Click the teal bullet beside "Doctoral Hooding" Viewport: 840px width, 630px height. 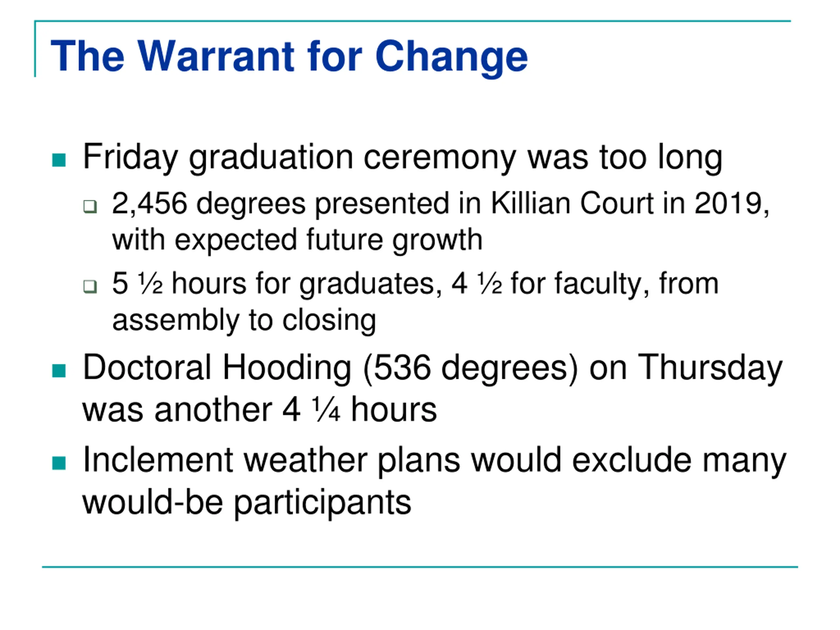point(59,371)
